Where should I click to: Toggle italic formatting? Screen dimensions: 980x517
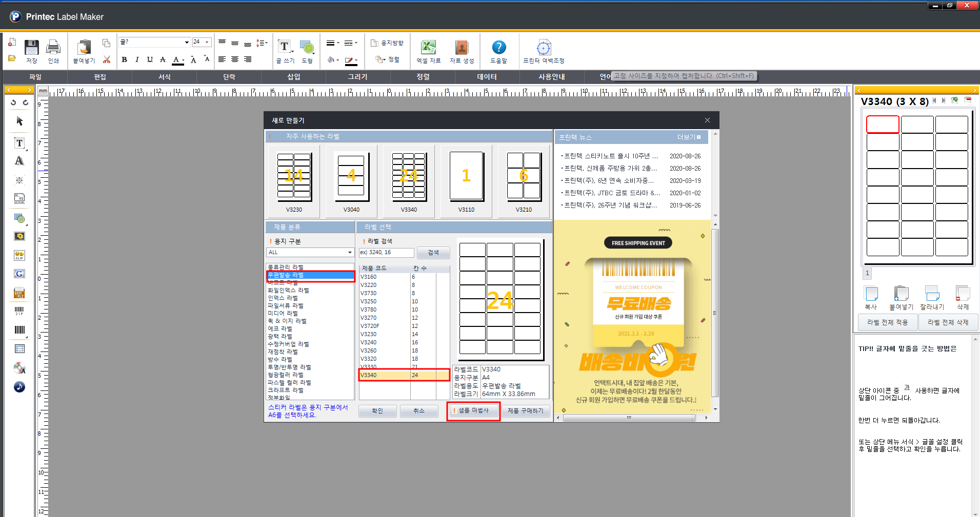[x=137, y=59]
